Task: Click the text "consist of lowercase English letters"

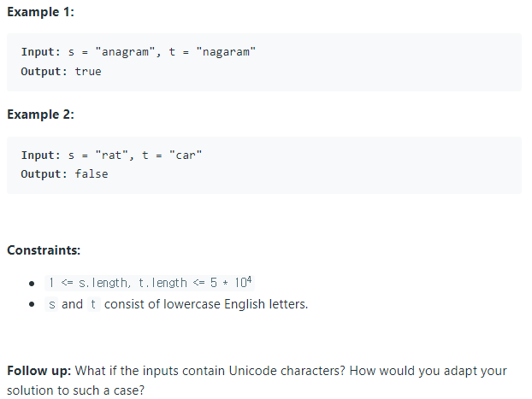Action: click(x=205, y=304)
